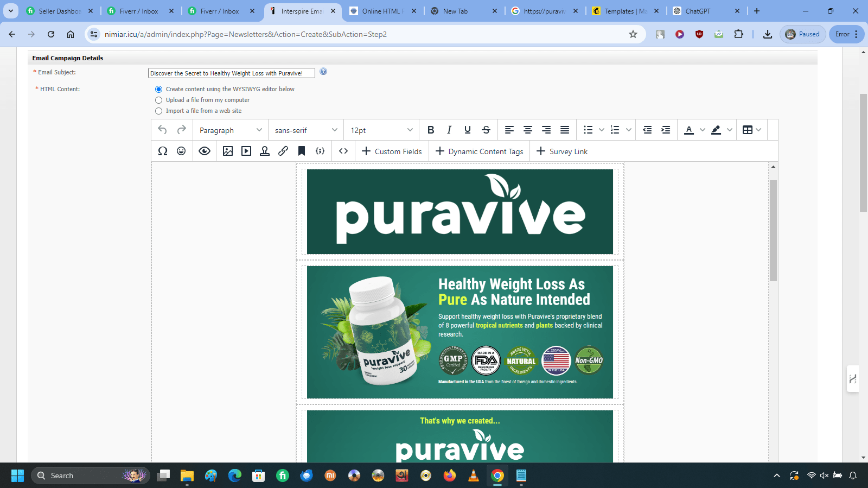The width and height of the screenshot is (868, 488).
Task: Add an anchor with the bookmark icon
Action: point(302,151)
